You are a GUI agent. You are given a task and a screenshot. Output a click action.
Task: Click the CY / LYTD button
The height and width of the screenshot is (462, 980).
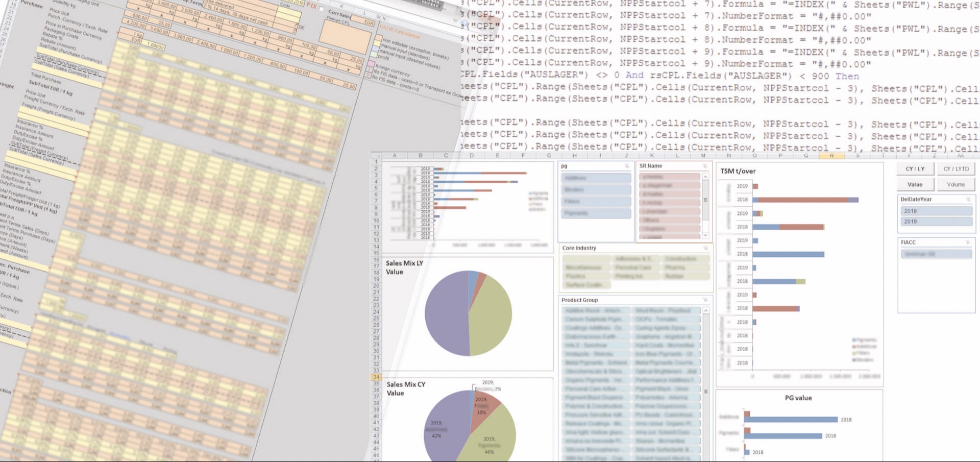coord(956,168)
